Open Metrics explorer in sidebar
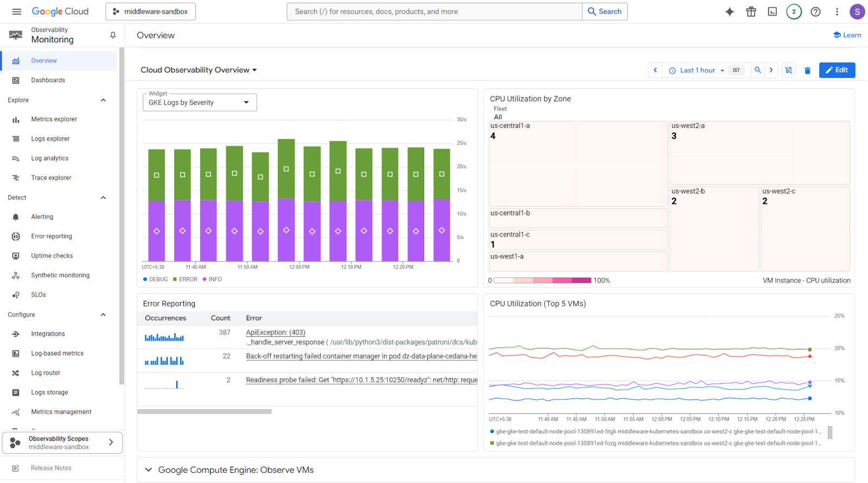Viewport: 868px width, 483px height. (x=54, y=119)
